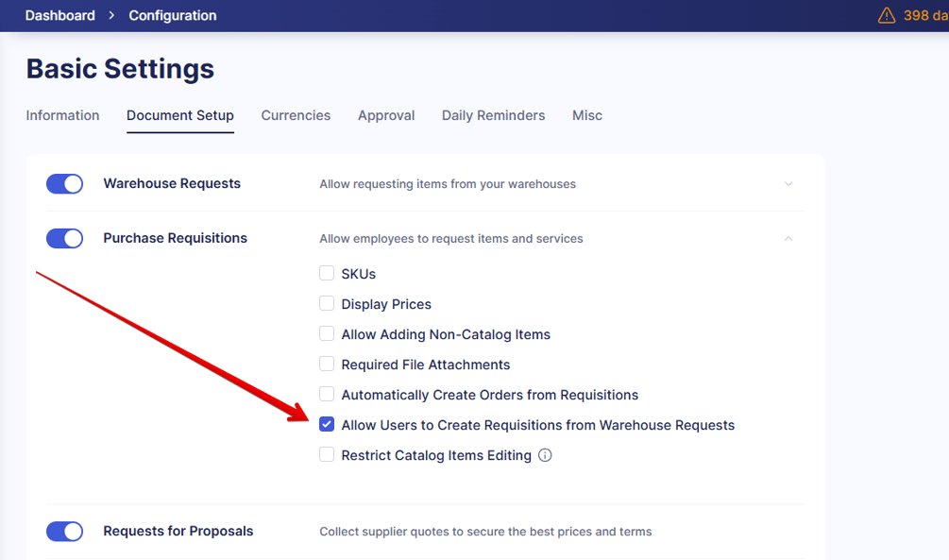The image size is (949, 560).
Task: Collapse the Purchase Requisitions section
Action: (x=788, y=238)
